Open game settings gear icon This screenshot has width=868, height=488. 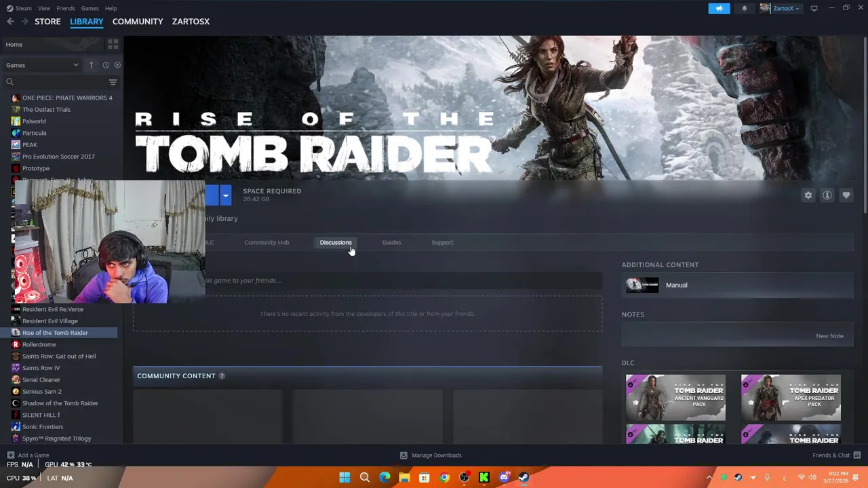(808, 195)
